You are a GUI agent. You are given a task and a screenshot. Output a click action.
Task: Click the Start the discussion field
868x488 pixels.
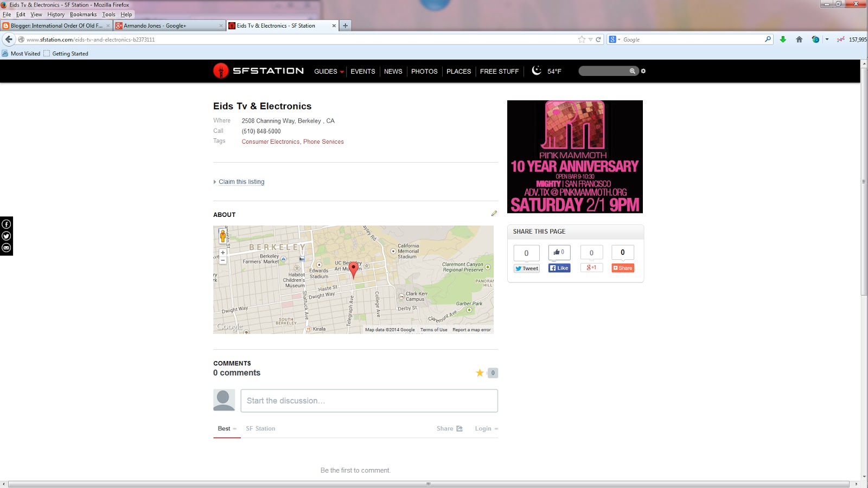[x=369, y=401]
